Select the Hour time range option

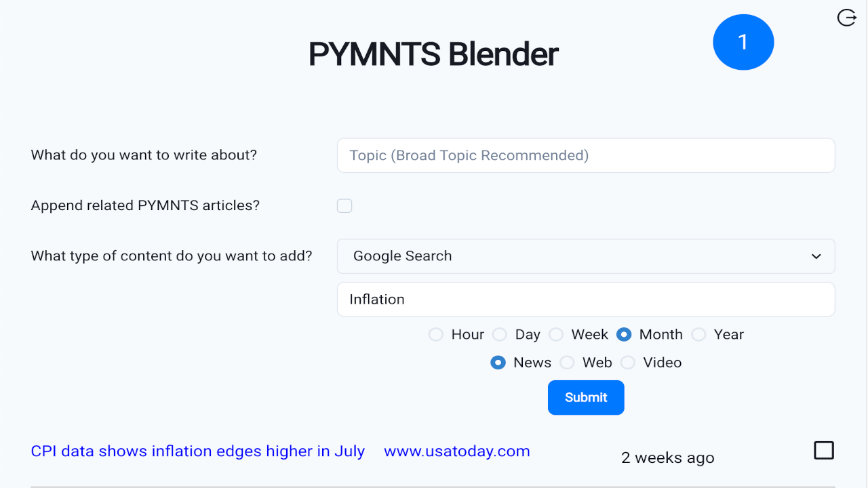[x=436, y=335]
